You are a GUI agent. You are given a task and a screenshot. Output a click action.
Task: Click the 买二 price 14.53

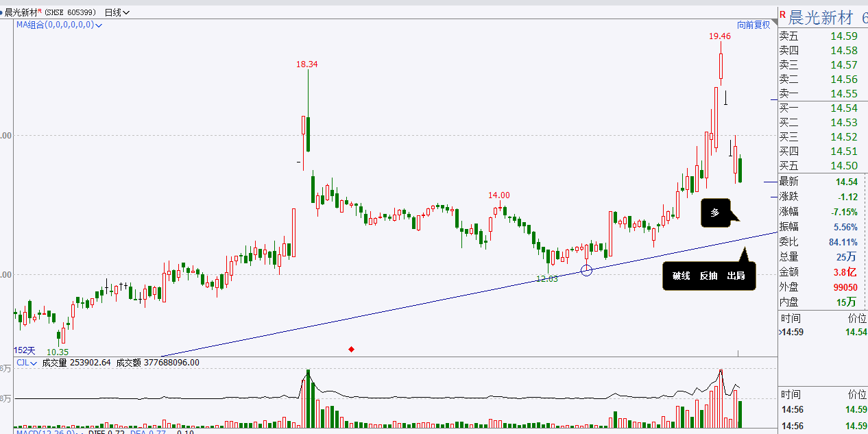click(843, 122)
